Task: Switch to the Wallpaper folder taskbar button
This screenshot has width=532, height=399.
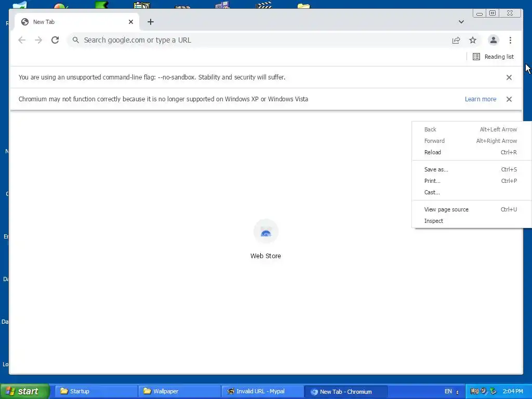Action: pos(179,391)
